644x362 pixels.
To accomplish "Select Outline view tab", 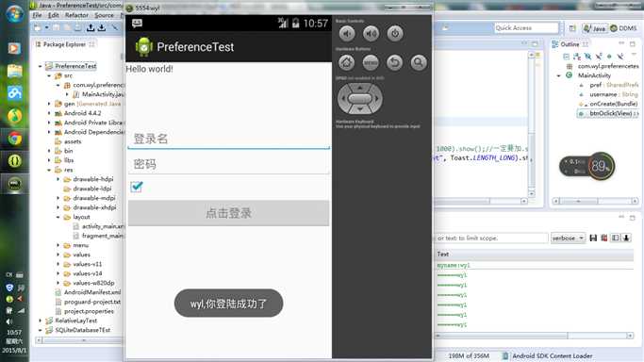I will click(x=570, y=44).
